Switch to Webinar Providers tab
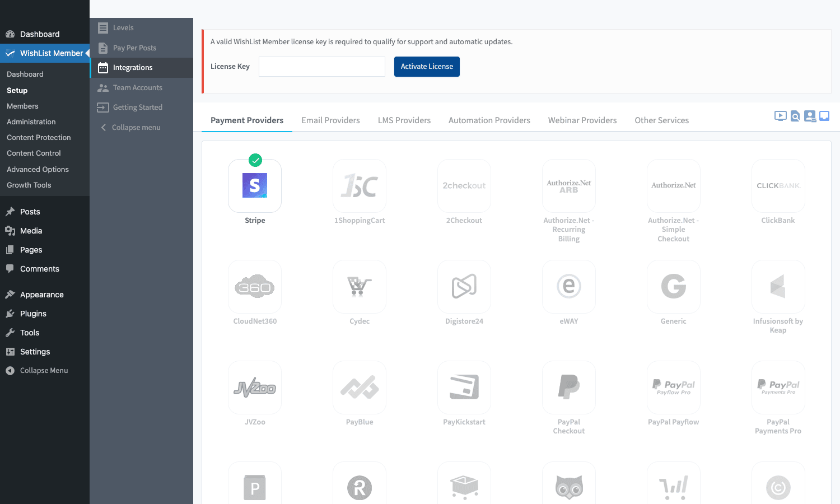 (x=582, y=120)
